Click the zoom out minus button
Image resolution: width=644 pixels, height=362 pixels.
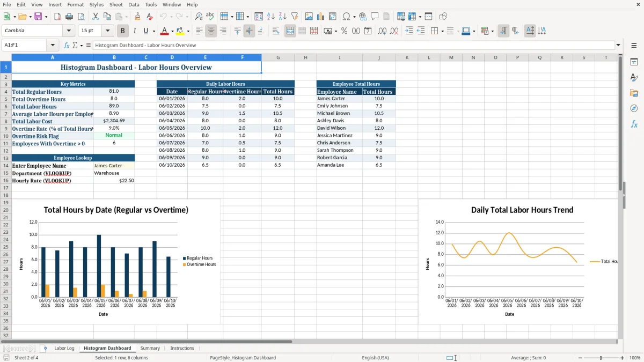pyautogui.click(x=580, y=358)
